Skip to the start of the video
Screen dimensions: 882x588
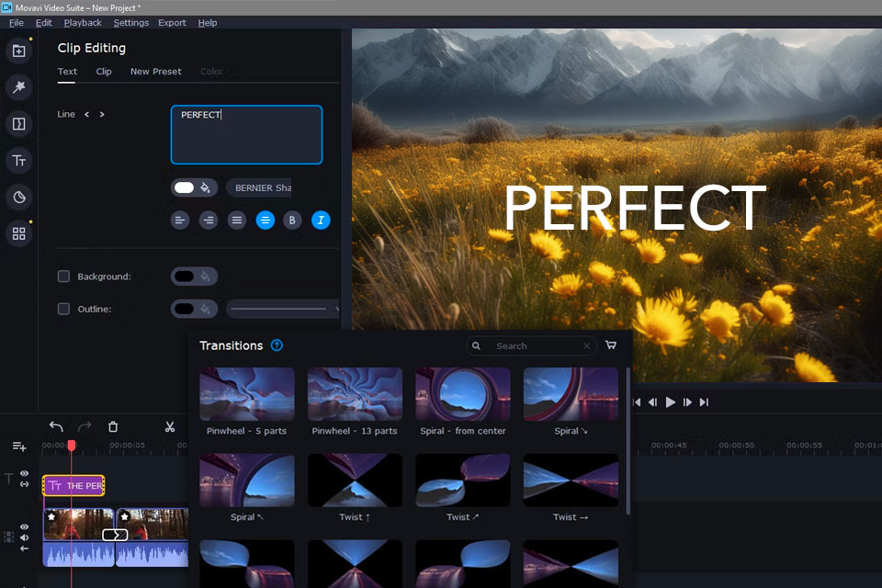637,402
